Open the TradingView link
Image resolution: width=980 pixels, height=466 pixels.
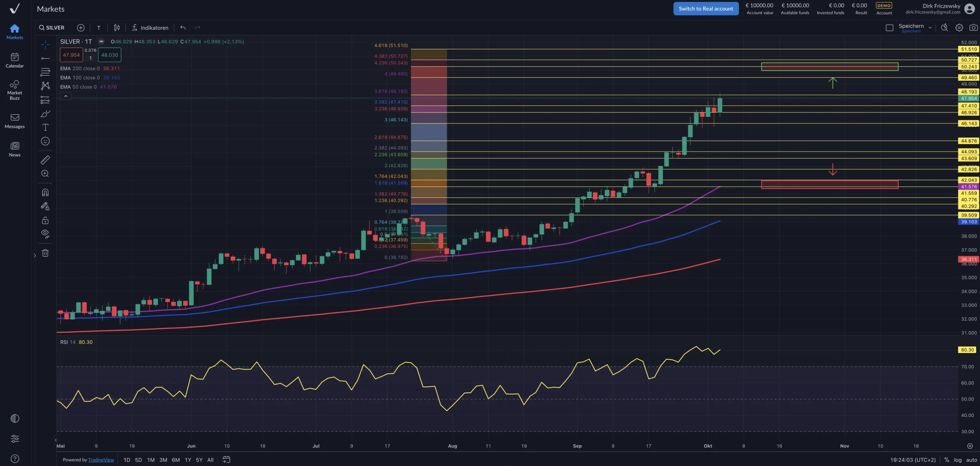pyautogui.click(x=101, y=460)
